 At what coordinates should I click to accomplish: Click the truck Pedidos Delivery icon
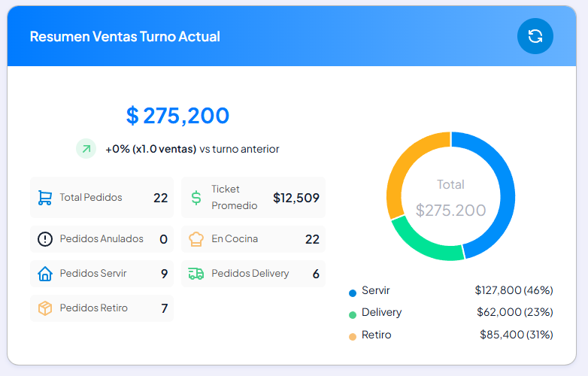pos(196,274)
